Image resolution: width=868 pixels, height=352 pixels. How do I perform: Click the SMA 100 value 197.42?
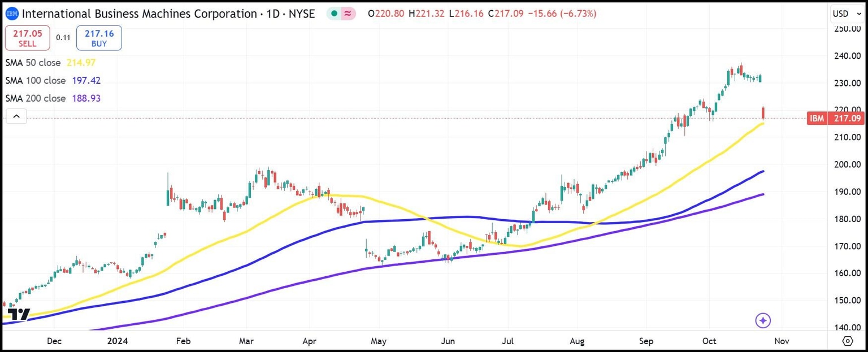[x=86, y=80]
